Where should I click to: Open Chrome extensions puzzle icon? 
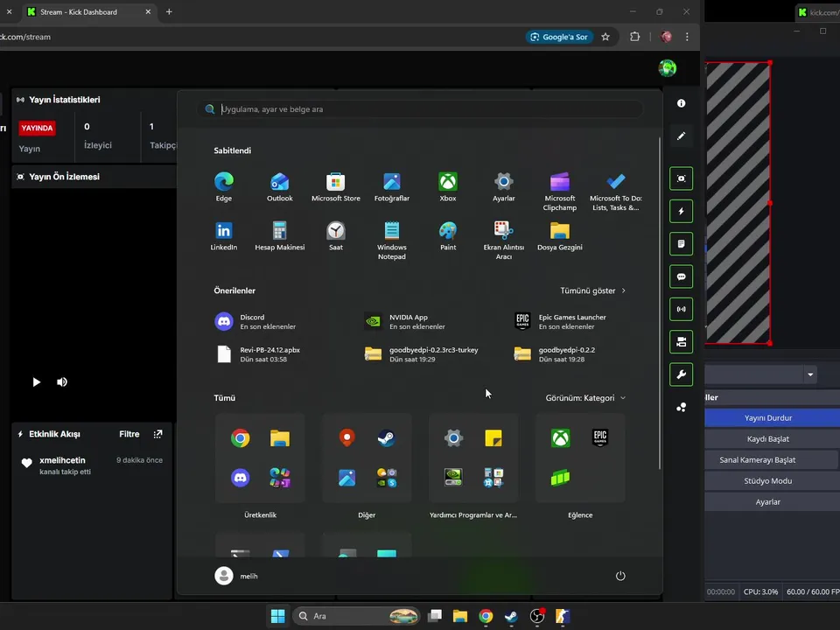point(635,37)
